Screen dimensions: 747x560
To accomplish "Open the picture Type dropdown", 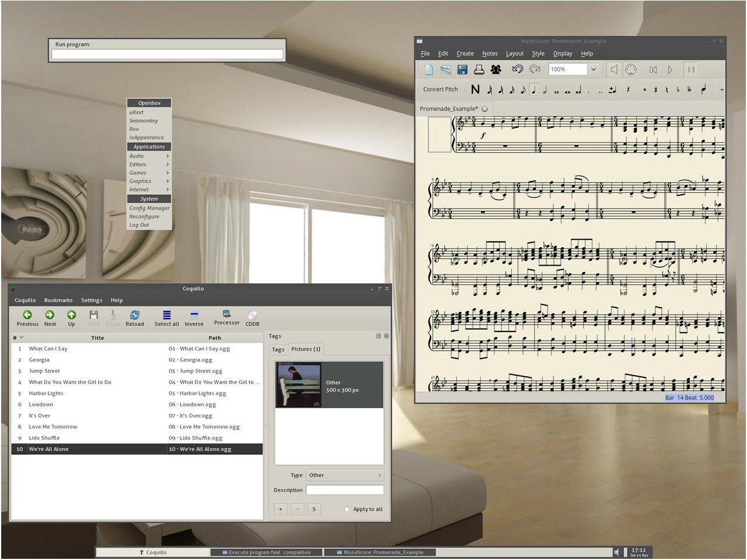I will tap(345, 475).
